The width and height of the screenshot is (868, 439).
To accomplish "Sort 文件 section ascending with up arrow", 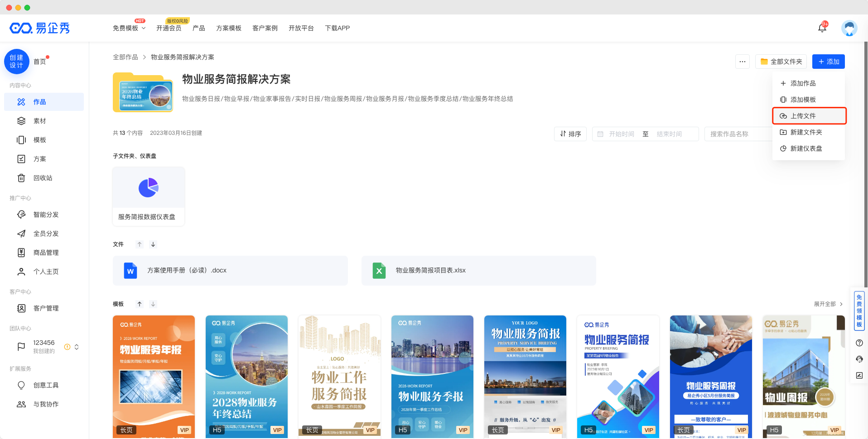I will coord(140,244).
